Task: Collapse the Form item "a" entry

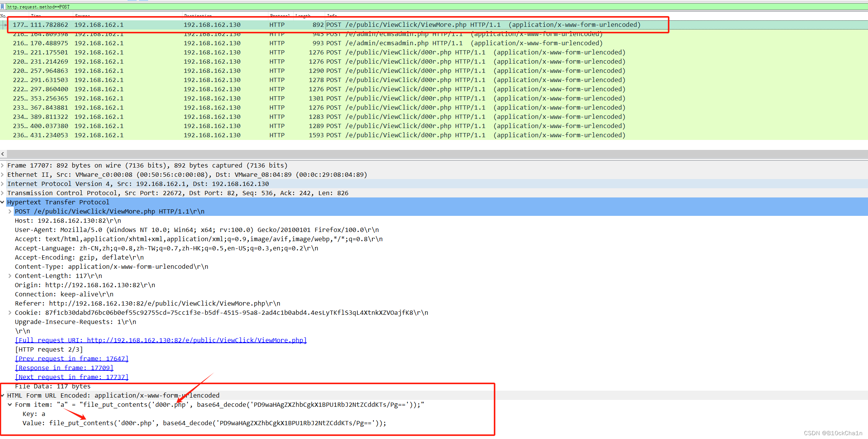Action: 10,405
